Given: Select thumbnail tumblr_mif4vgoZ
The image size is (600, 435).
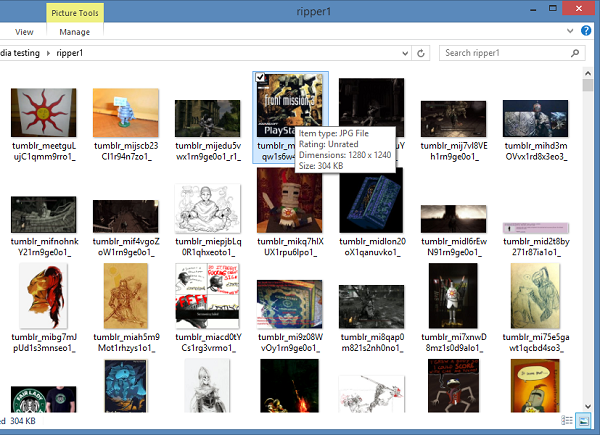Looking at the screenshot, I should click(126, 216).
